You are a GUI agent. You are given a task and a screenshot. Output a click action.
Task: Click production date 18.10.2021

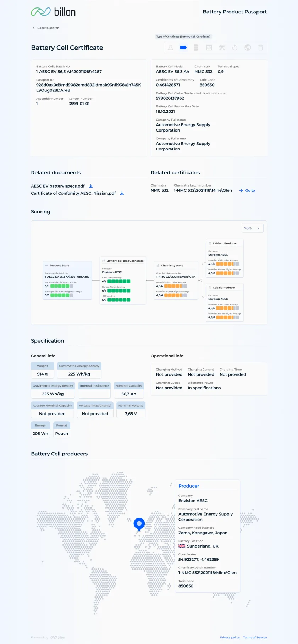click(x=165, y=111)
